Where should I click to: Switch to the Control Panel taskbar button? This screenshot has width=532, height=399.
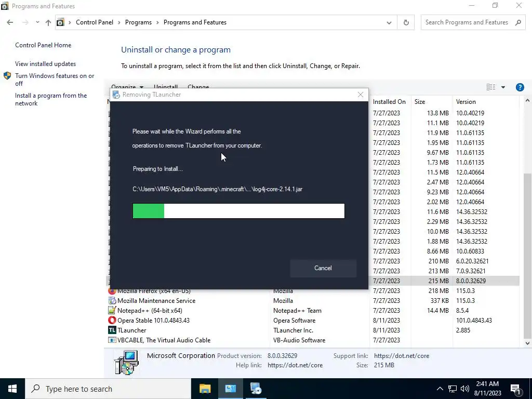(230, 389)
